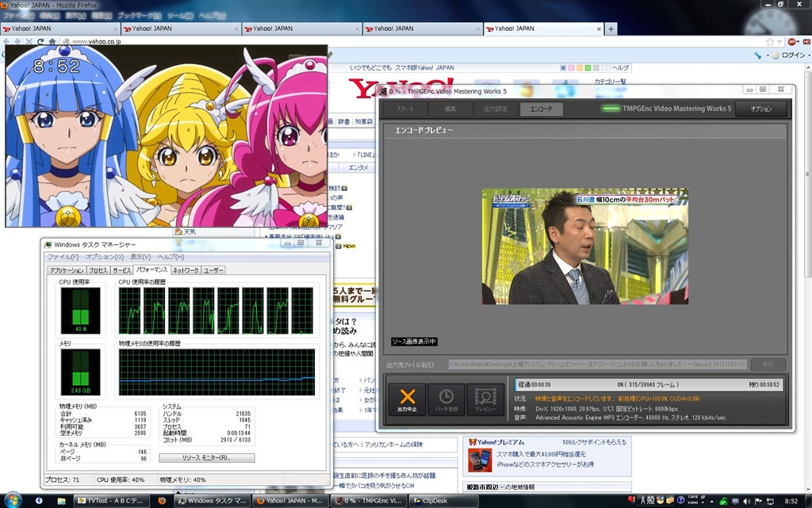Select the green Yahoo theme color swatch
812x508 pixels.
pyautogui.click(x=588, y=68)
